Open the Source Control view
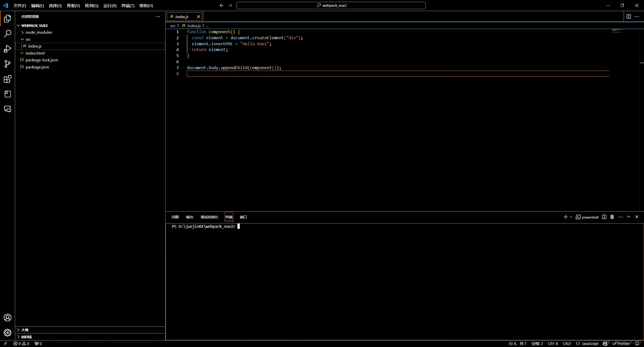 [x=8, y=64]
